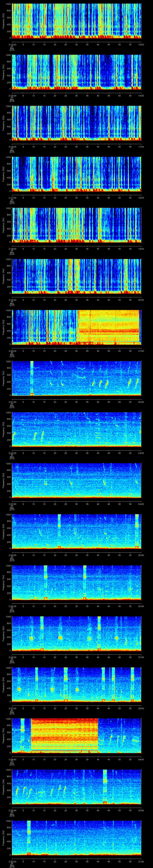Click the 2:14:00 spectrogram panel
Image resolution: width=153 pixels, height=868 pixels.
click(x=76, y=21)
